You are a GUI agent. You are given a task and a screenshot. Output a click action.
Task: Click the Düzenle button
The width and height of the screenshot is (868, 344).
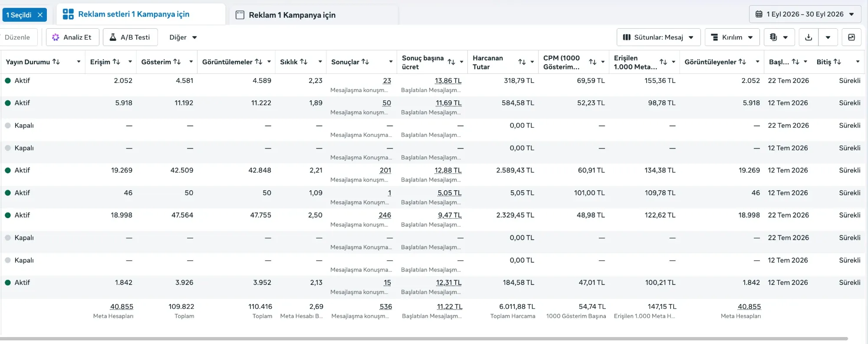[x=17, y=37]
